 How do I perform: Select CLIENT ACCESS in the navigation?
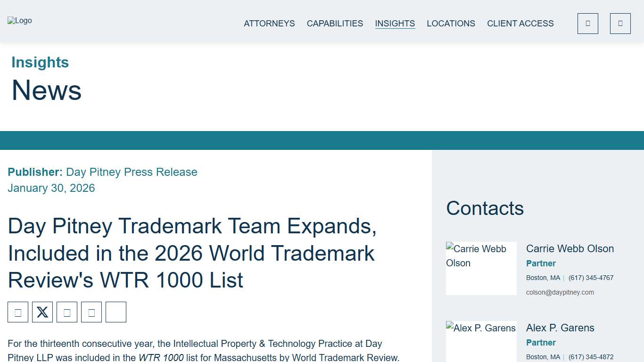pyautogui.click(x=520, y=23)
